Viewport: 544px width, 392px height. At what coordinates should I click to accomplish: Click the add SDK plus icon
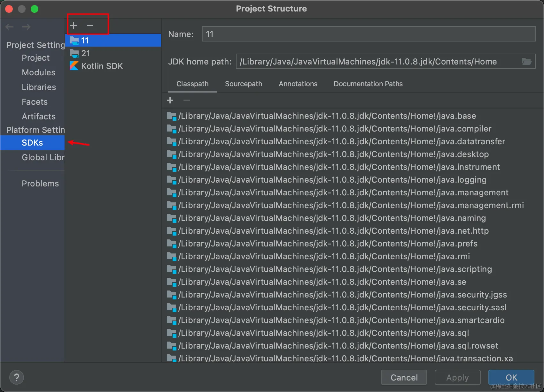pos(74,26)
